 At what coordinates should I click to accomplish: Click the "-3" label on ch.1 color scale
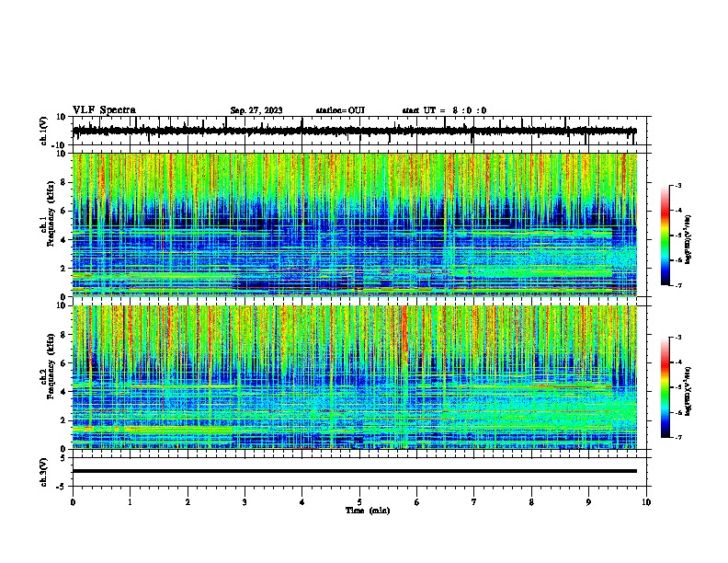[x=678, y=185]
